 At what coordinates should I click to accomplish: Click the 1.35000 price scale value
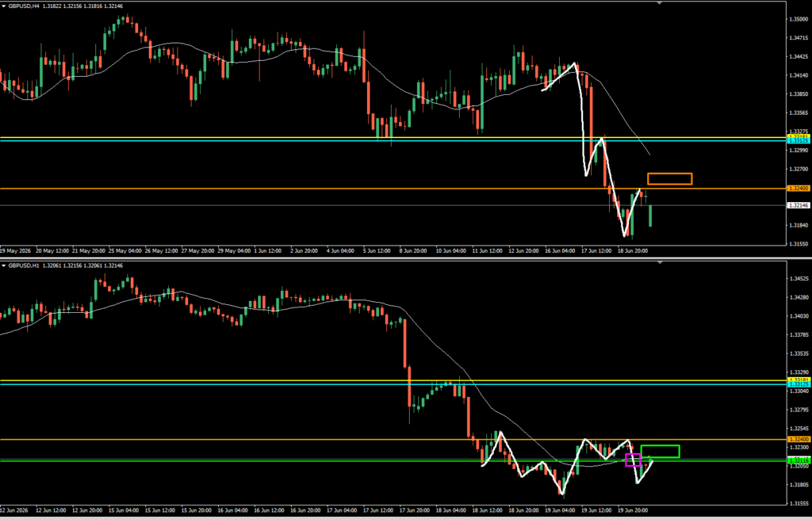(798, 19)
